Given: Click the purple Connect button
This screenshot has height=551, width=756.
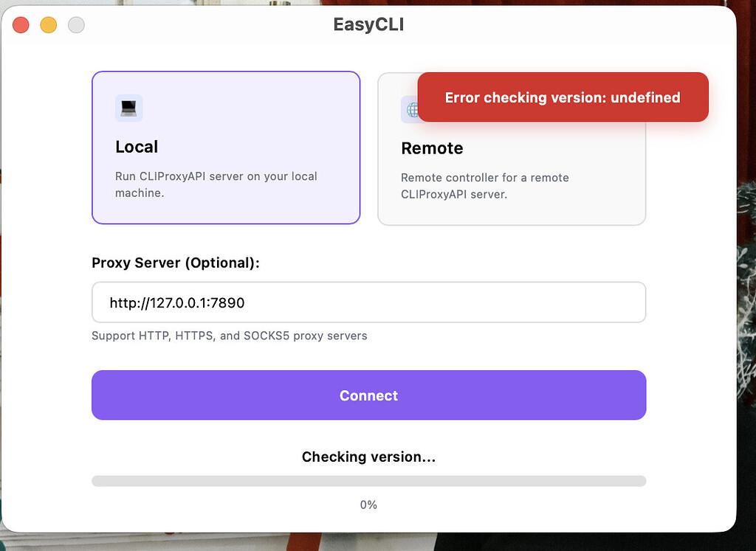Looking at the screenshot, I should 369,395.
